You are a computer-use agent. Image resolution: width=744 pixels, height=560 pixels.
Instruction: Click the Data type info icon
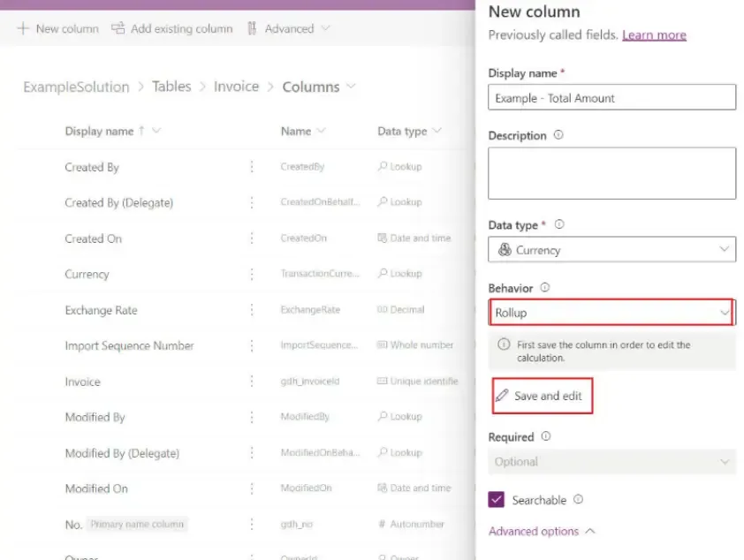point(558,225)
